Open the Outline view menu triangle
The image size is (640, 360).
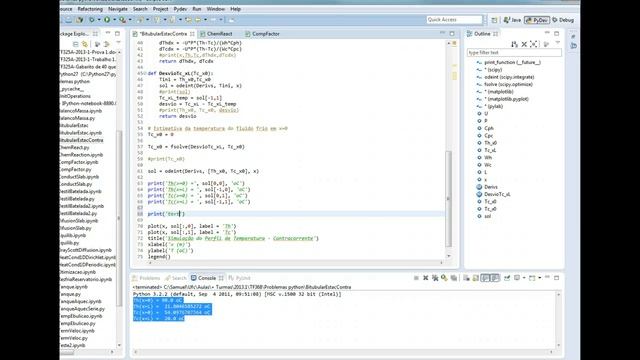[x=558, y=43]
